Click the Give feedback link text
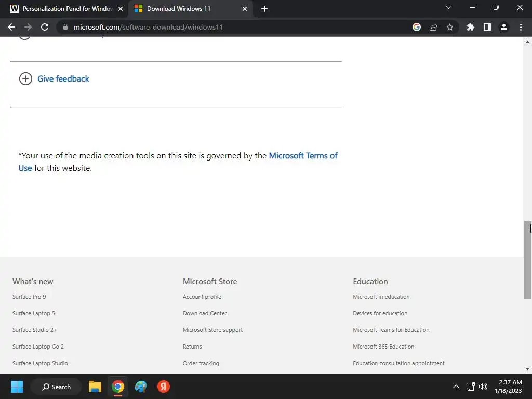 63,79
